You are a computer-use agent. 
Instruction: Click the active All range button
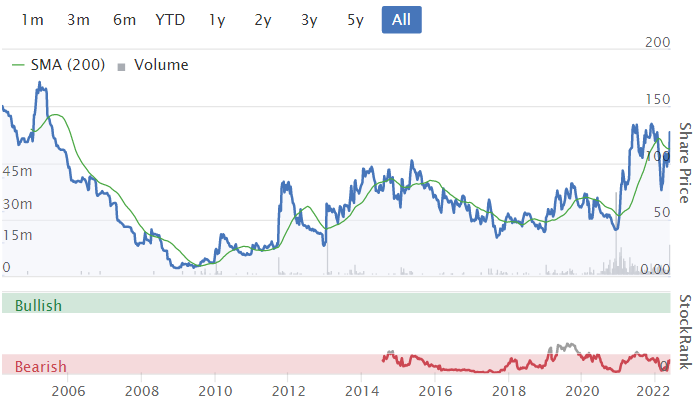pos(401,20)
